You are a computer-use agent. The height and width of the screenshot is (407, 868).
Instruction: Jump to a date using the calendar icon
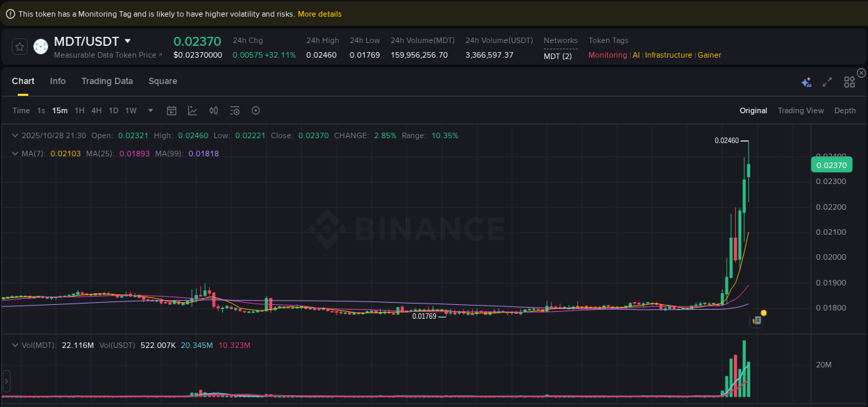(172, 110)
